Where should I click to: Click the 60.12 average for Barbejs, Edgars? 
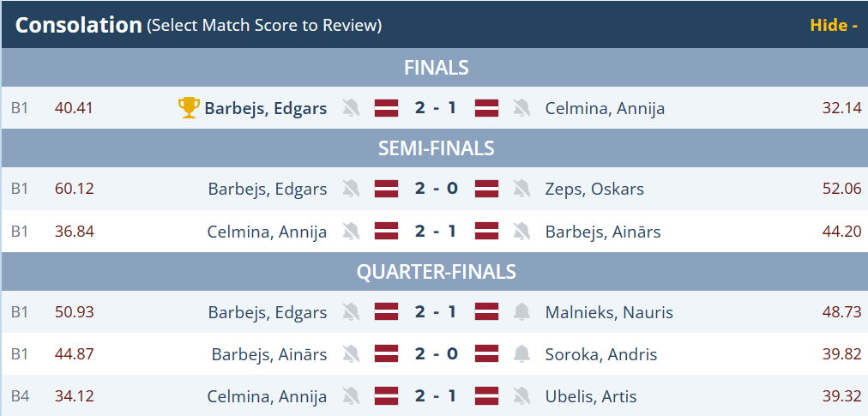[x=74, y=189]
